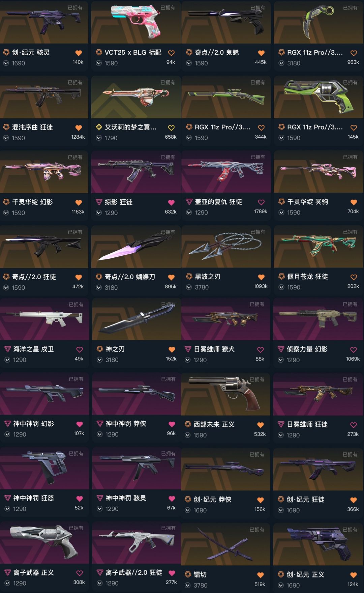Click the tier icon beside 西部未来 正义
Image resolution: width=364 pixels, height=593 pixels.
[188, 424]
